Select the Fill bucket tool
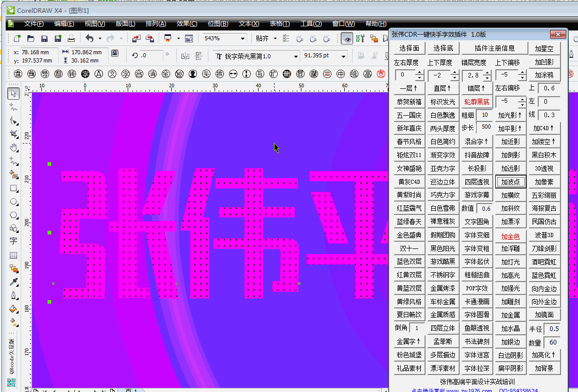The image size is (578, 392). [13, 309]
